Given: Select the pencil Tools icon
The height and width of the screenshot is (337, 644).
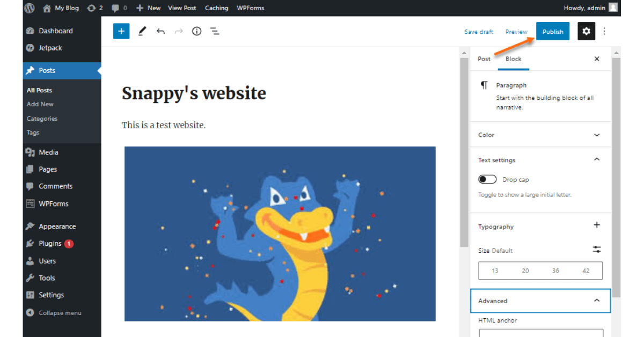Looking at the screenshot, I should click(x=142, y=31).
